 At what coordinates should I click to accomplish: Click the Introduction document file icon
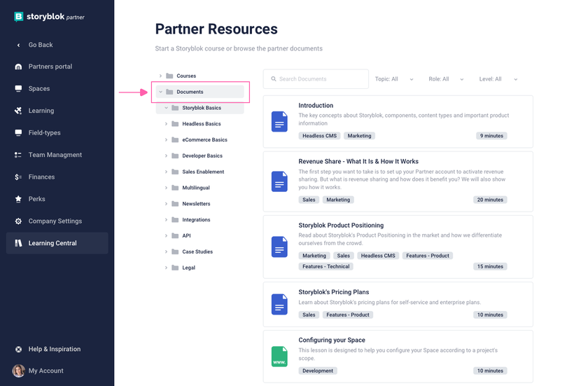point(279,121)
